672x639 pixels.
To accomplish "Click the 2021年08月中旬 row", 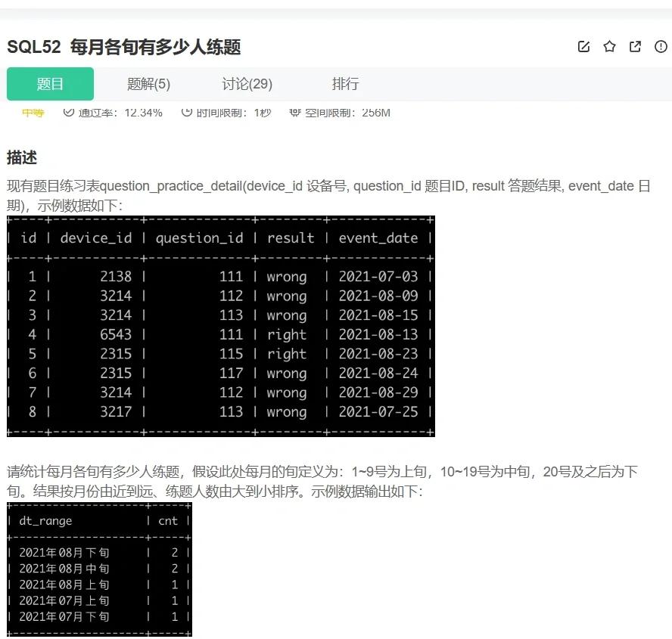I will tap(99, 569).
